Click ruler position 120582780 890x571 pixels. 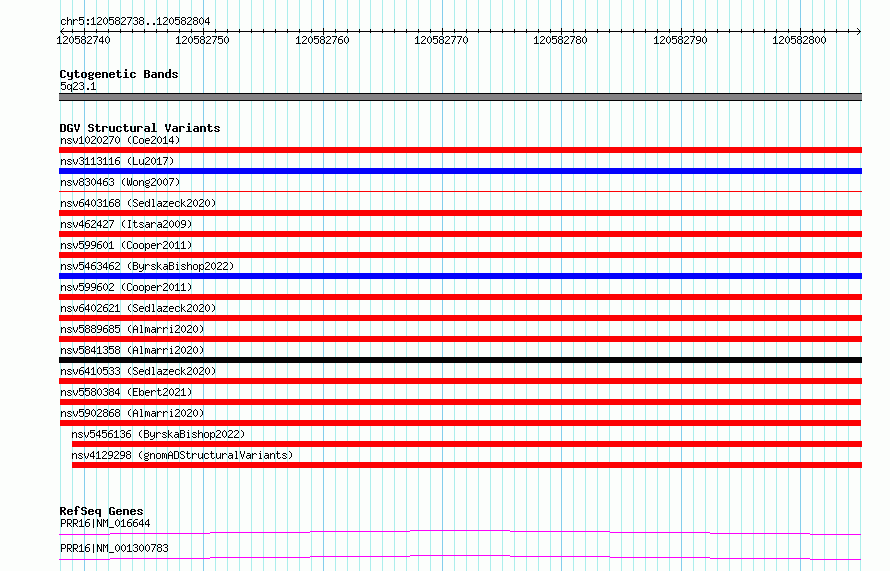[x=561, y=40]
